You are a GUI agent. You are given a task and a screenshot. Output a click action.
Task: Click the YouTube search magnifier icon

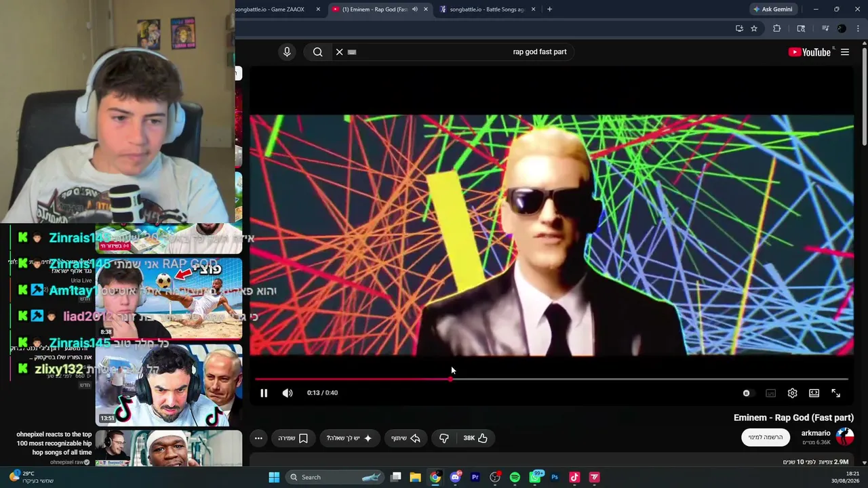317,52
